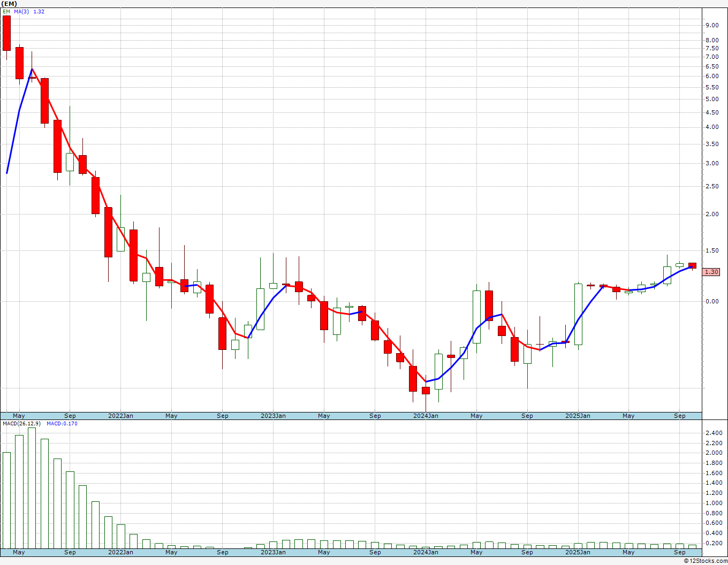The image size is (728, 565).
Task: Select the MA(3) legend label
Action: pos(22,12)
